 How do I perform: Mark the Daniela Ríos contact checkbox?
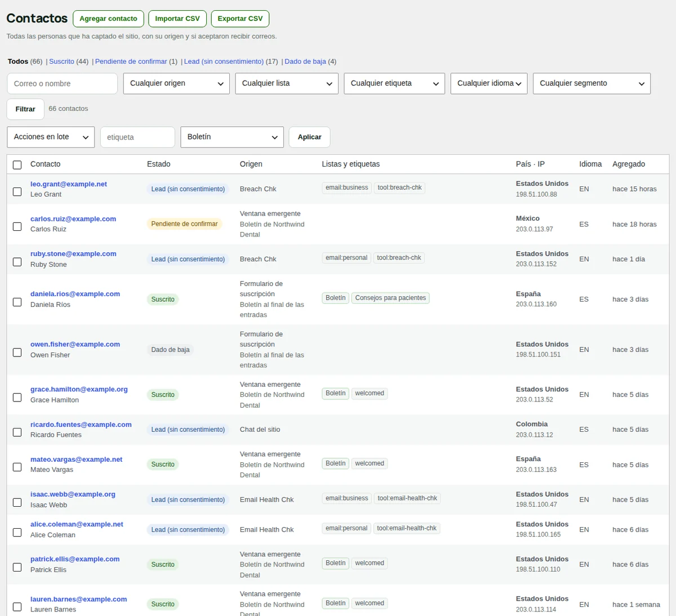click(17, 302)
